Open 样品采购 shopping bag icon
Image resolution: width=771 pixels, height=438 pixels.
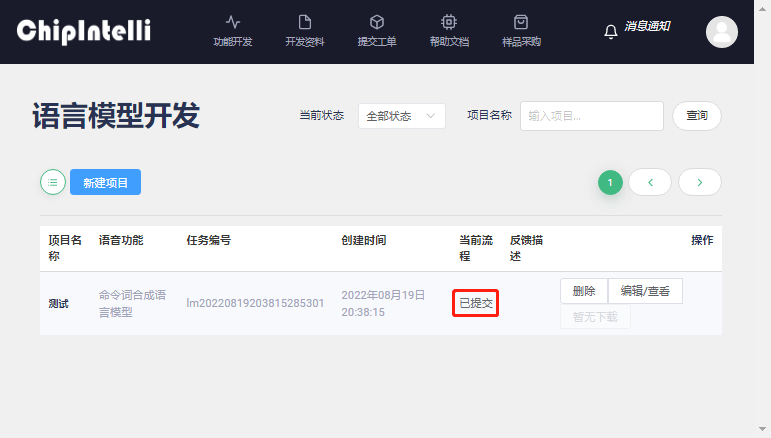click(521, 22)
